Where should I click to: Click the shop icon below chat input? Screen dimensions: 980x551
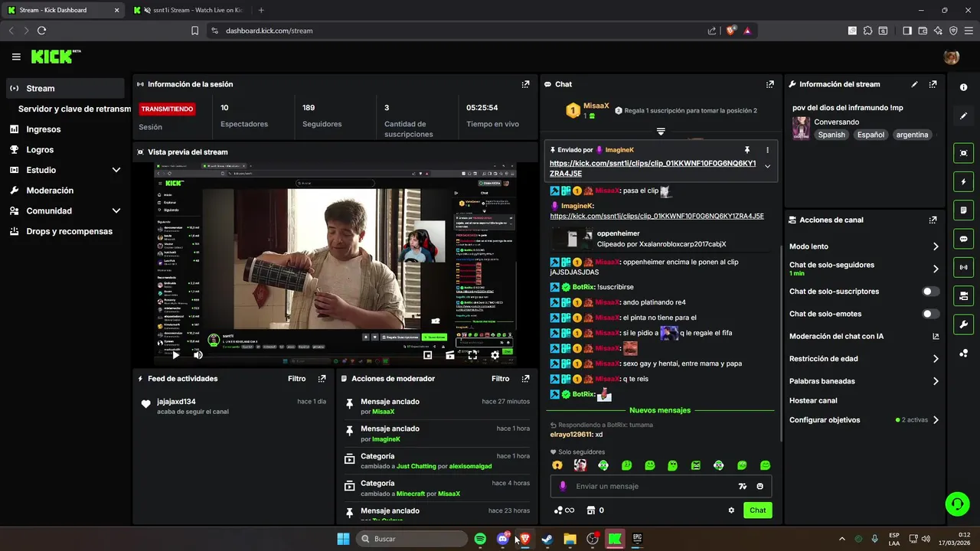click(x=591, y=510)
